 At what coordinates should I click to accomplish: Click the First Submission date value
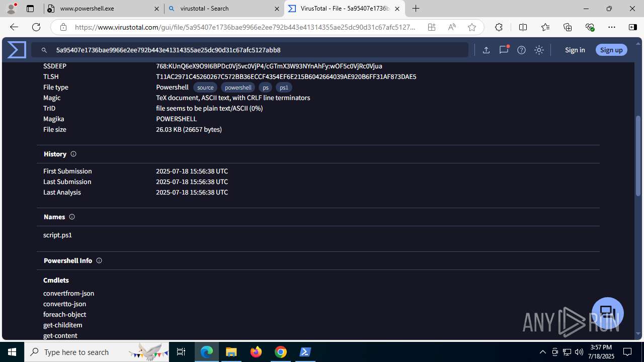[x=192, y=171]
